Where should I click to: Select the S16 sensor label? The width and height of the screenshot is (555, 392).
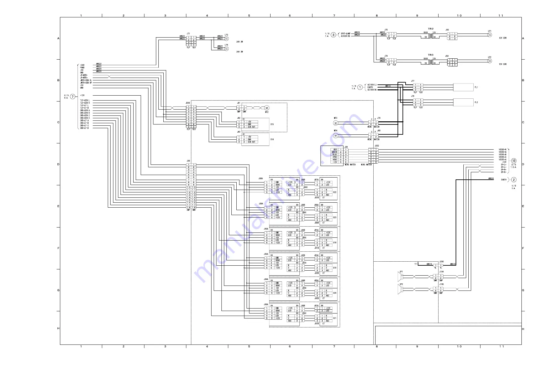pos(272,139)
